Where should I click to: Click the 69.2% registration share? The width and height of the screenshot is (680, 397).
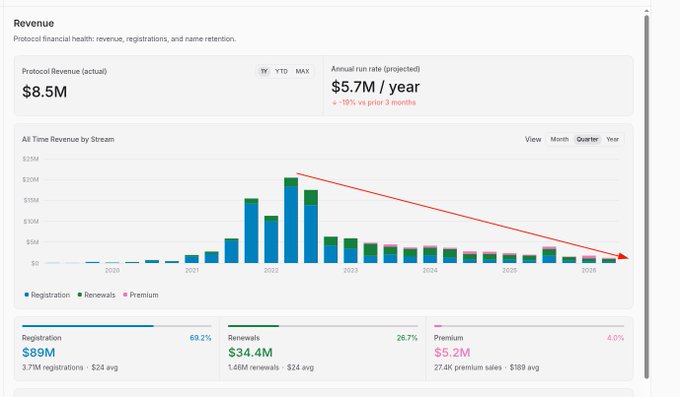200,338
